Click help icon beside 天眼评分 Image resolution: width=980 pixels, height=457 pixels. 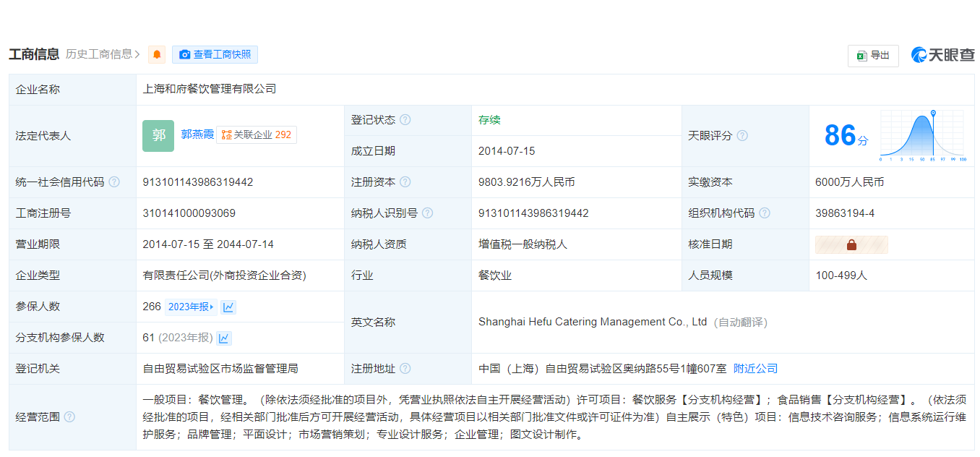[x=742, y=136]
